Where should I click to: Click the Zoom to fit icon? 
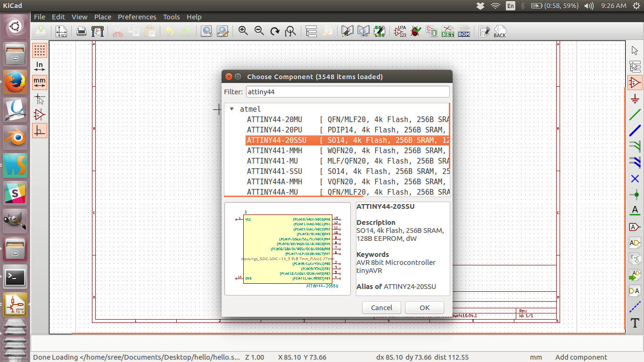click(x=291, y=32)
